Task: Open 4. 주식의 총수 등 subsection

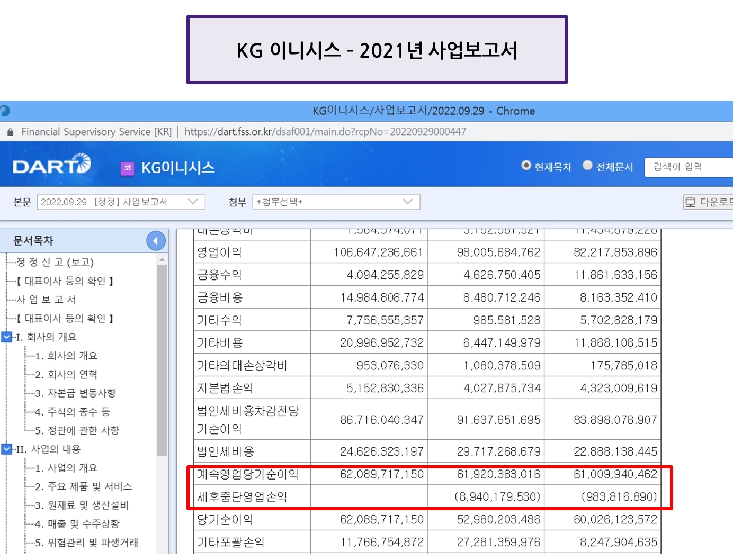Action: (73, 412)
